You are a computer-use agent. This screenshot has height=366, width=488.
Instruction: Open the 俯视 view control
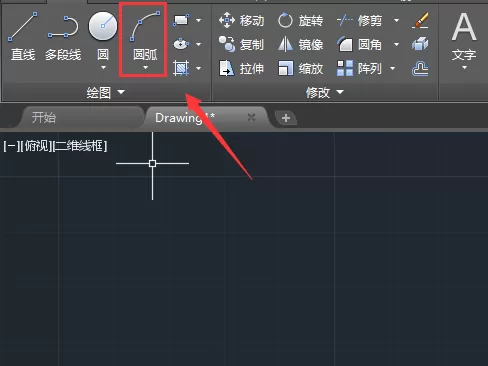pos(37,146)
